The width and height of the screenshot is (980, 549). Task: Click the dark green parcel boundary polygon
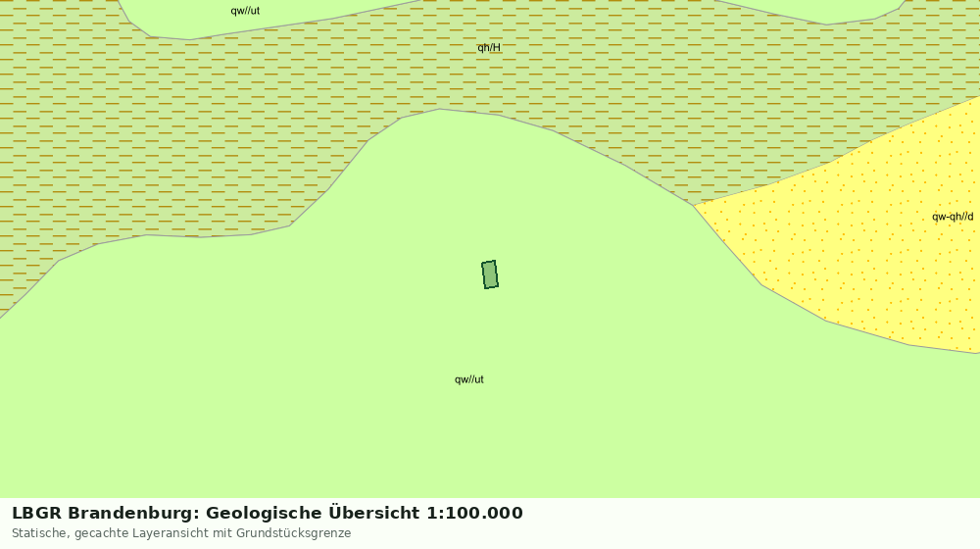coord(490,274)
